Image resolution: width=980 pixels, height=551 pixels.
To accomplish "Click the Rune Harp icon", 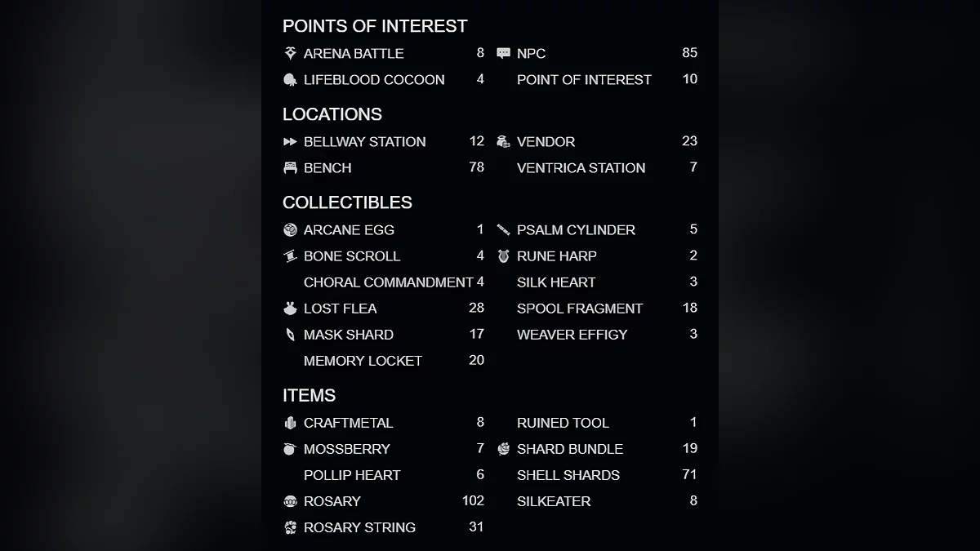I will coord(503,256).
